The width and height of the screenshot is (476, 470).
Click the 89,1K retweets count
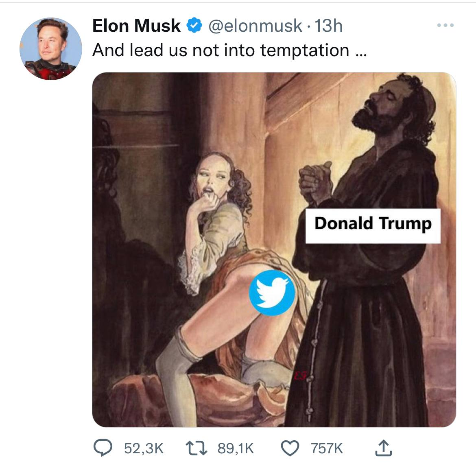[x=236, y=448]
